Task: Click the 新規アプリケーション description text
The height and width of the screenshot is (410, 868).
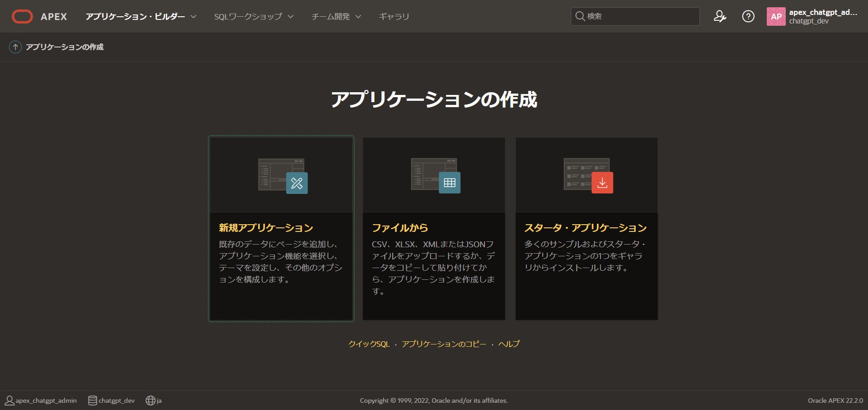Action: point(281,262)
